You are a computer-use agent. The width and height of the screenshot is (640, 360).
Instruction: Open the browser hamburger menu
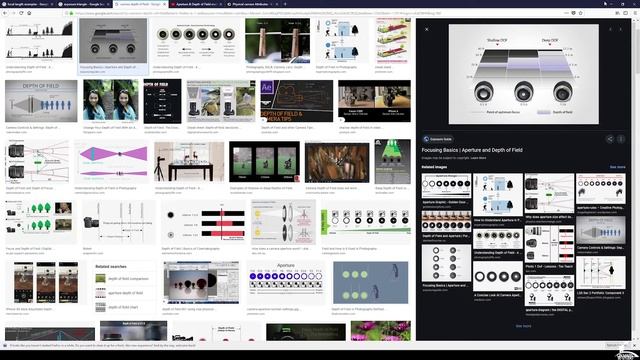coord(635,13)
